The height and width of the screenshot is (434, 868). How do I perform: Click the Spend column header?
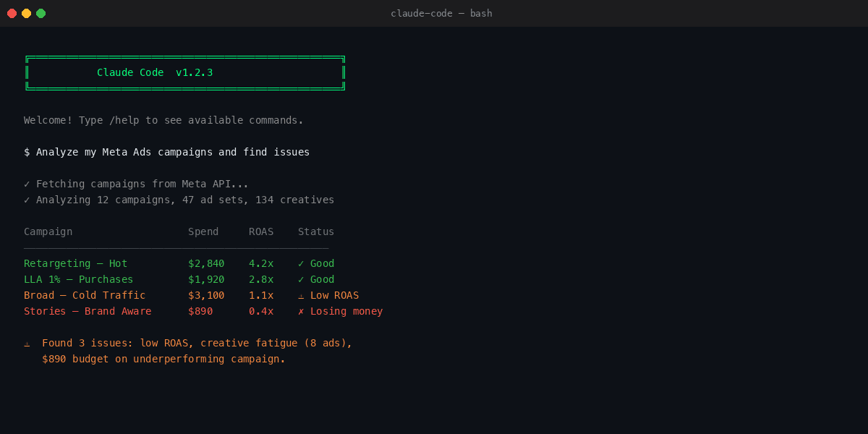pyautogui.click(x=203, y=231)
